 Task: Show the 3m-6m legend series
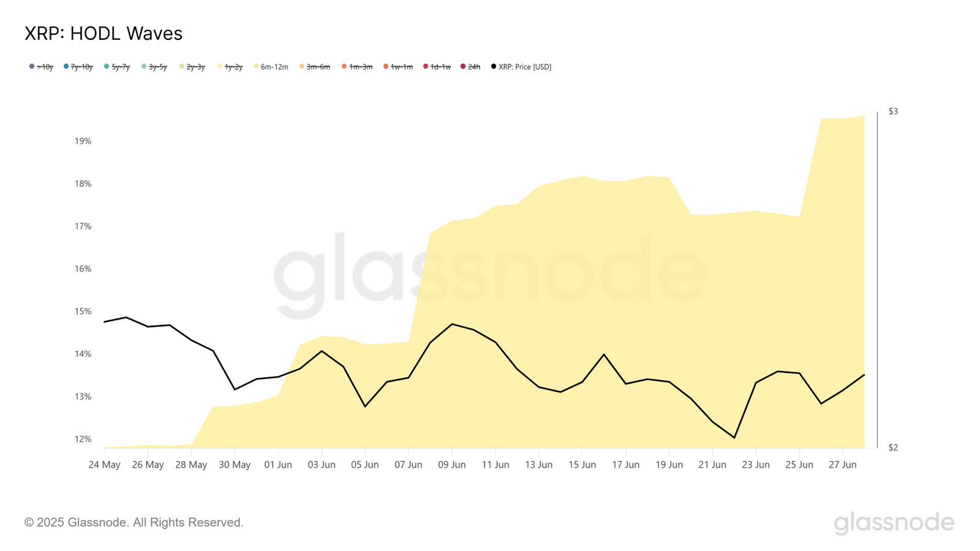(x=315, y=67)
